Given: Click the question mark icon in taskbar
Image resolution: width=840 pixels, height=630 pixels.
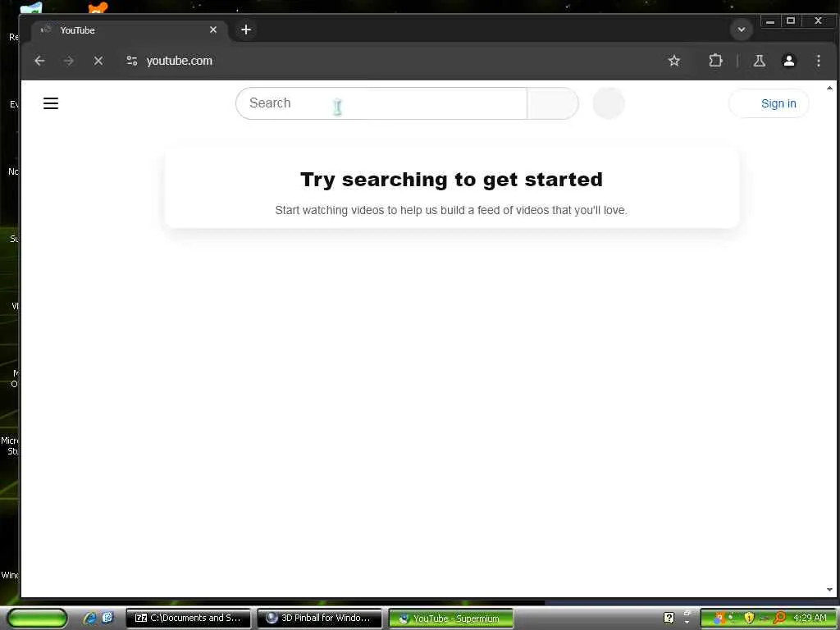Looking at the screenshot, I should pos(669,619).
